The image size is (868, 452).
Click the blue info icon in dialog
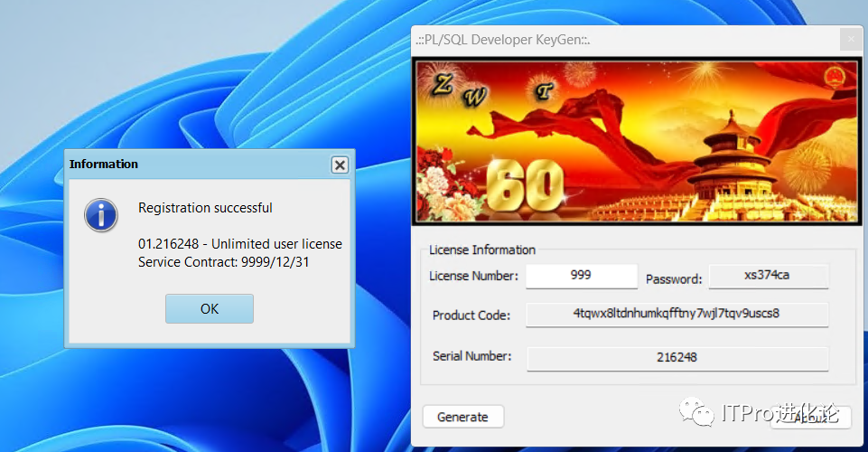(101, 215)
